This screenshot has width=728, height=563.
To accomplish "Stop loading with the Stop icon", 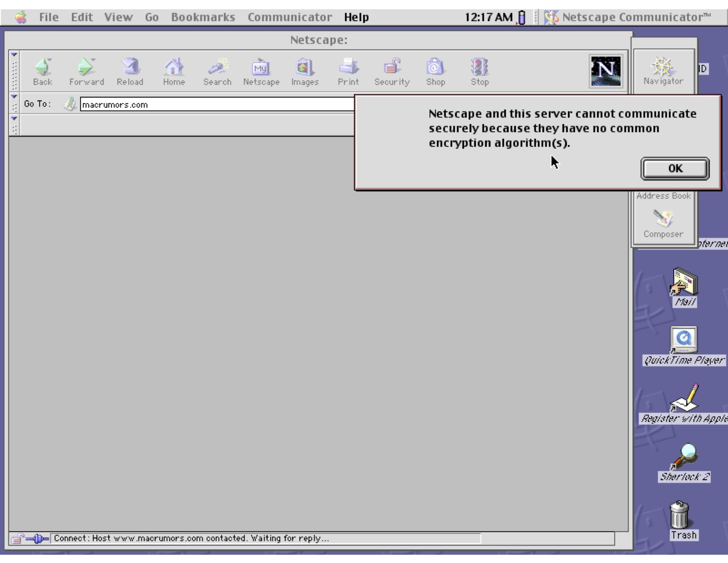I will coord(480,72).
